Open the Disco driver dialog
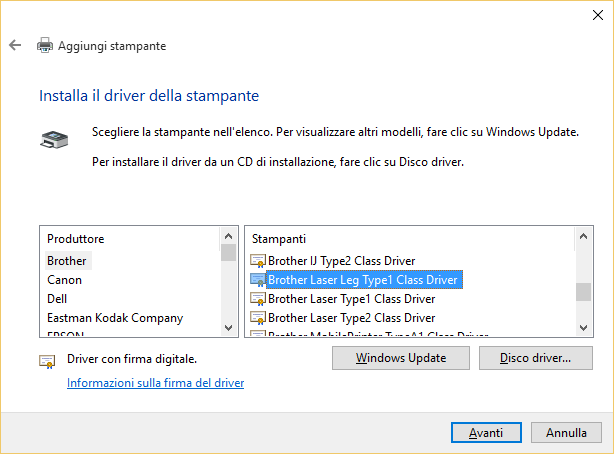 click(x=536, y=358)
